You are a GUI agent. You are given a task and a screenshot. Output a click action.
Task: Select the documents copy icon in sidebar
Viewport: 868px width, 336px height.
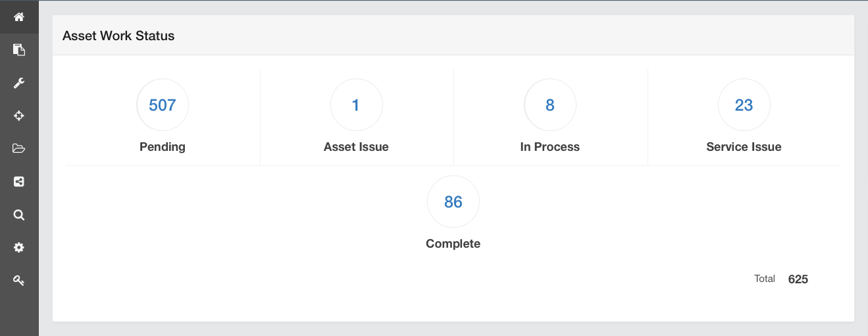click(19, 49)
